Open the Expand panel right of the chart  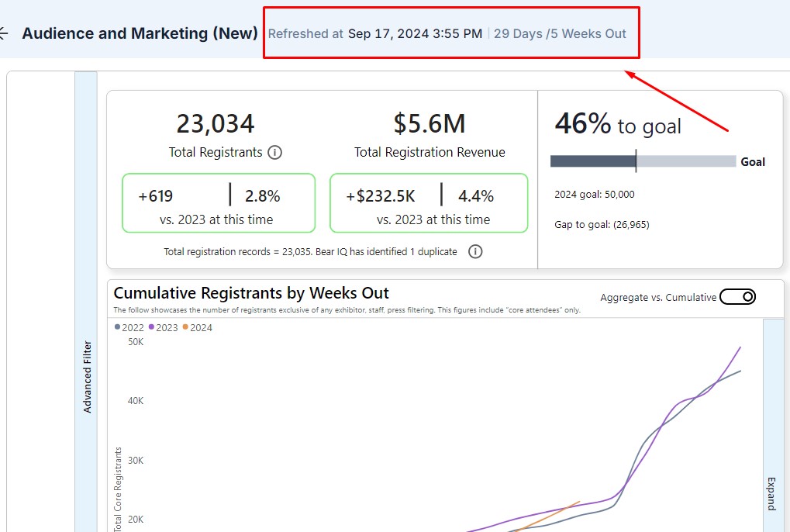click(x=771, y=492)
